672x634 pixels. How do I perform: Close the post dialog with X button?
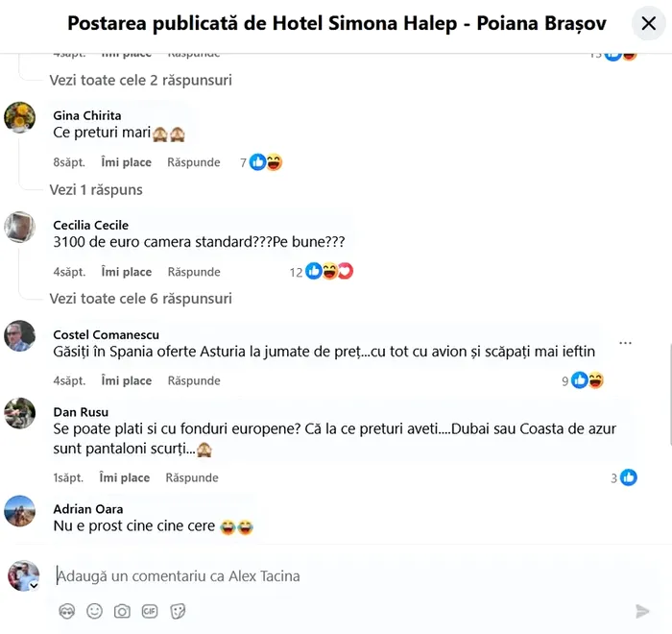(649, 23)
